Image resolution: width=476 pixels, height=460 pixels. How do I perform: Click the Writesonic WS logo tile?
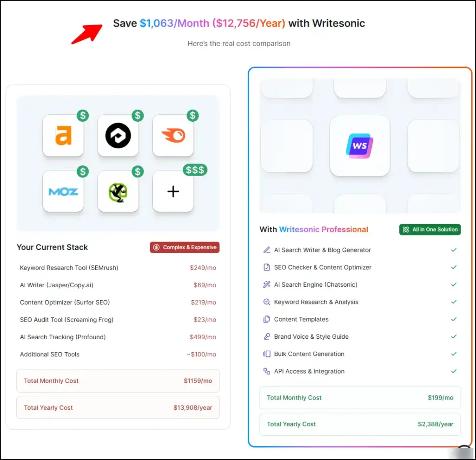click(x=359, y=145)
